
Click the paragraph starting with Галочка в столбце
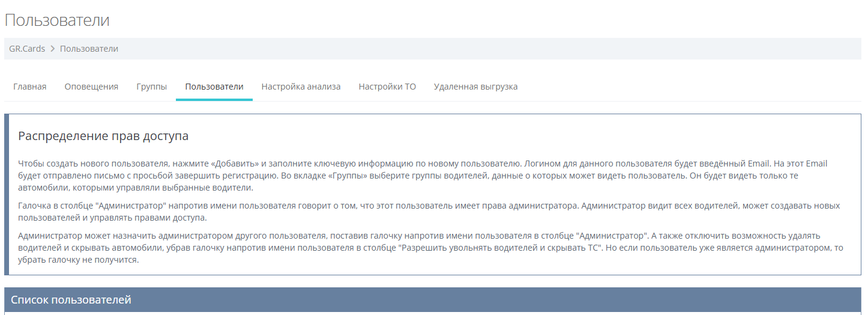point(429,212)
